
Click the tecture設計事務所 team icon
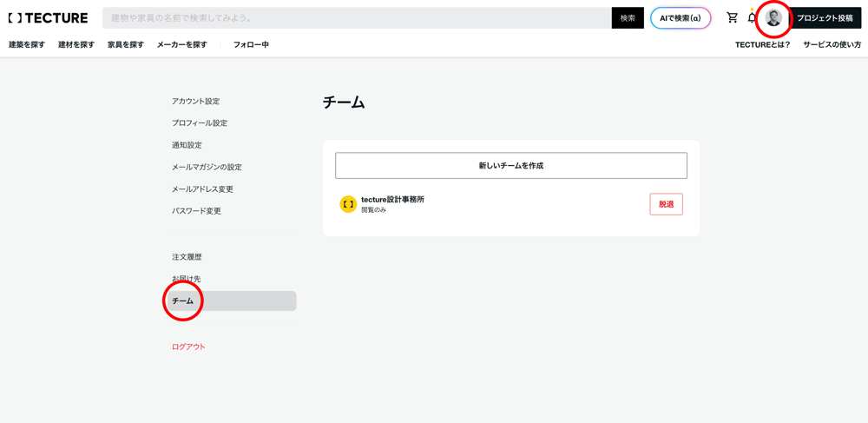348,204
